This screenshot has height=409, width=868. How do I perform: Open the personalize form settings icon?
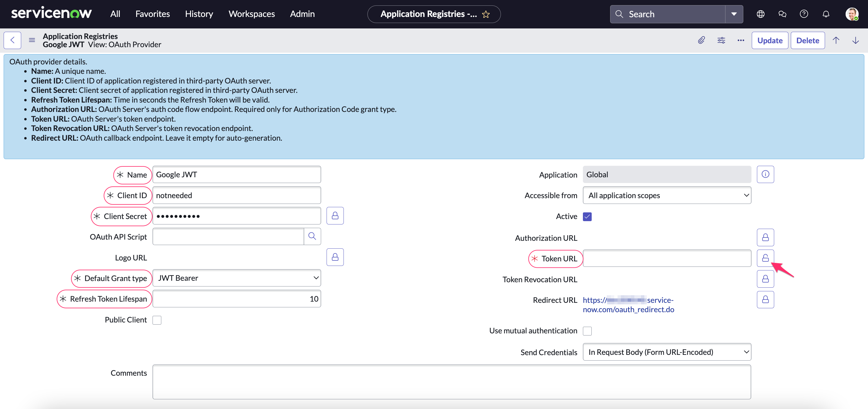721,40
